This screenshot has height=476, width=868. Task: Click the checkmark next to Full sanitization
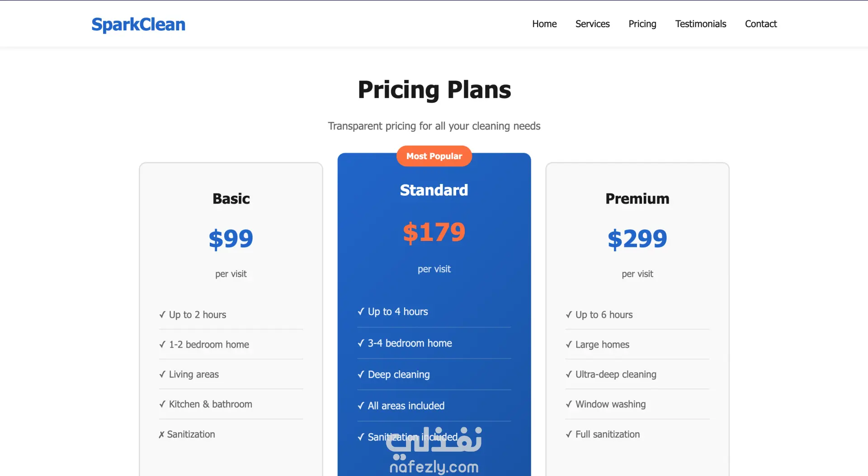(569, 434)
